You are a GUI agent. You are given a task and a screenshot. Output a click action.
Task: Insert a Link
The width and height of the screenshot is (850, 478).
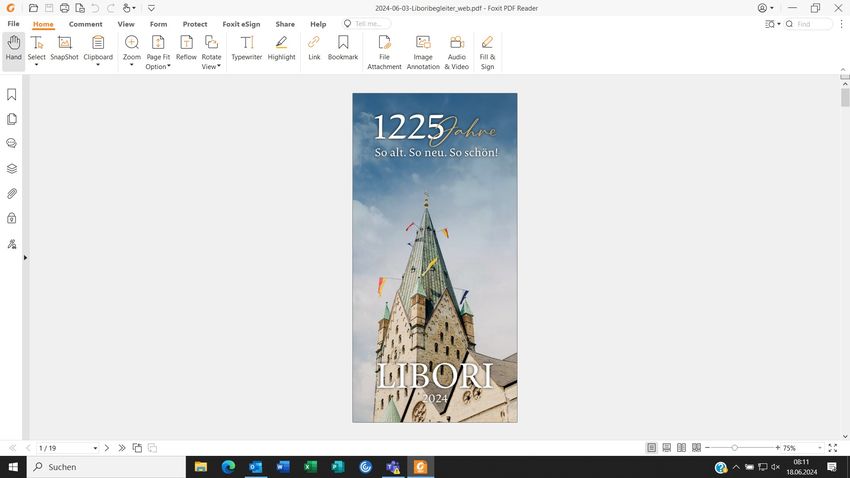click(x=314, y=48)
